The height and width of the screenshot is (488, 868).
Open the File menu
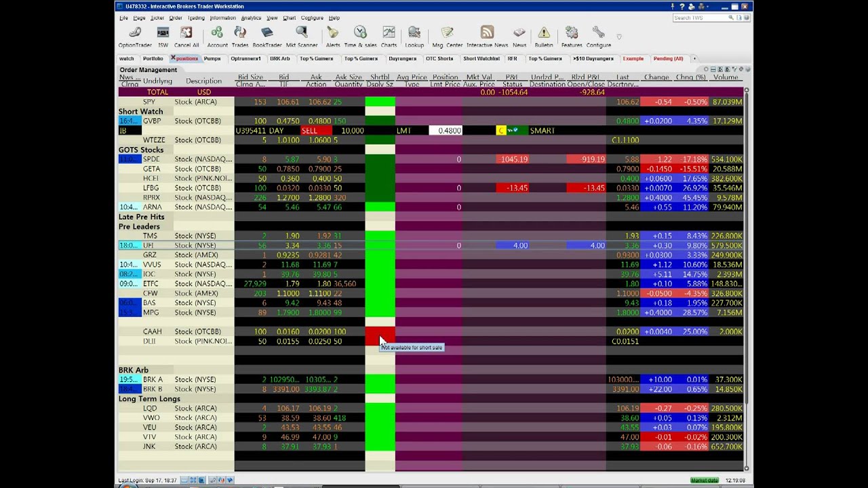(123, 18)
